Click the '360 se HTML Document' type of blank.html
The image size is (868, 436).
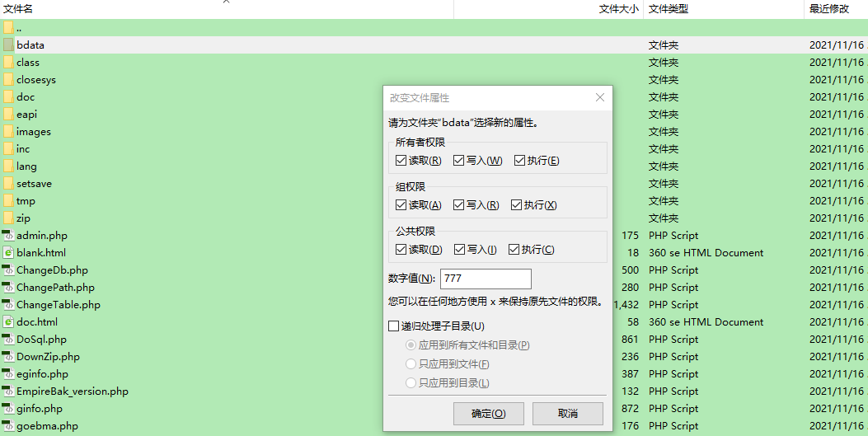706,253
